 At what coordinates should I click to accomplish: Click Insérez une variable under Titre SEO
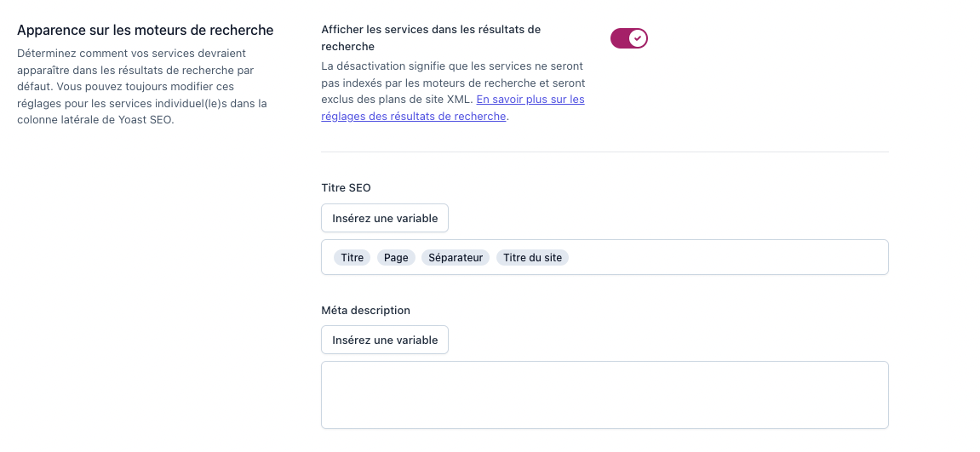(385, 218)
